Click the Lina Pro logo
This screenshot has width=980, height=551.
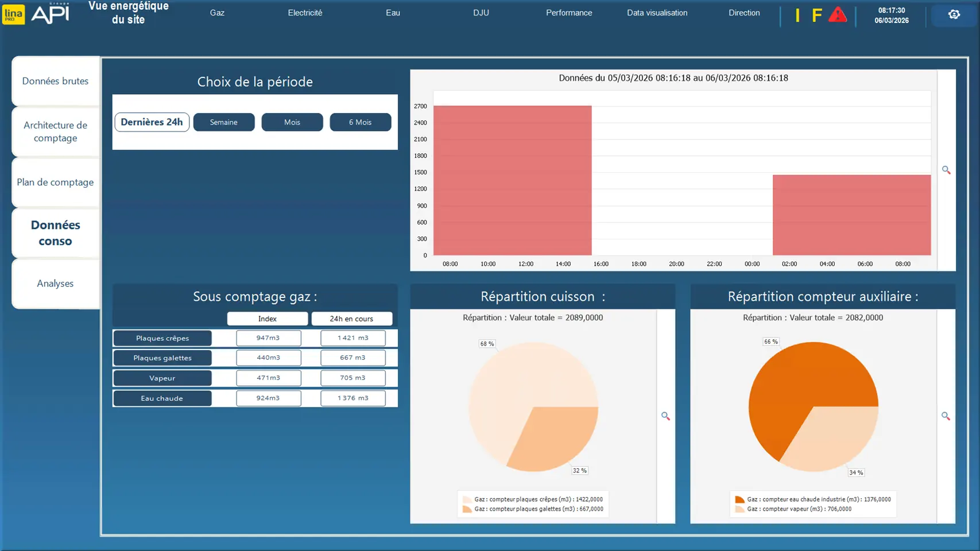point(13,14)
